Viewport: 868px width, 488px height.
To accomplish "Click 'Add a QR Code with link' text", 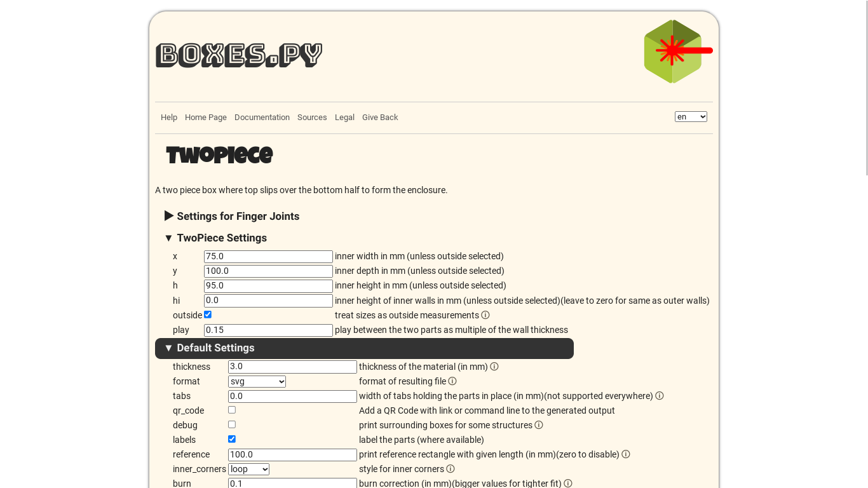I will point(487,410).
